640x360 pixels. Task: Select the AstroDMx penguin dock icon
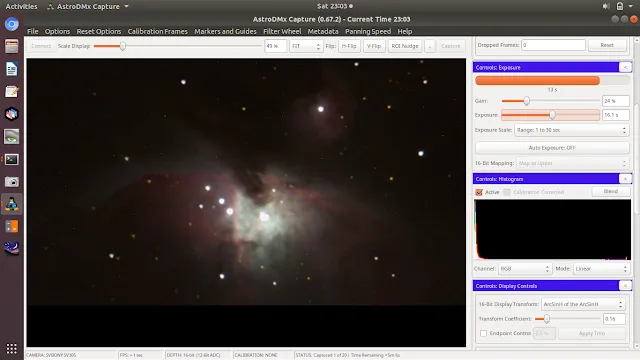(11, 204)
